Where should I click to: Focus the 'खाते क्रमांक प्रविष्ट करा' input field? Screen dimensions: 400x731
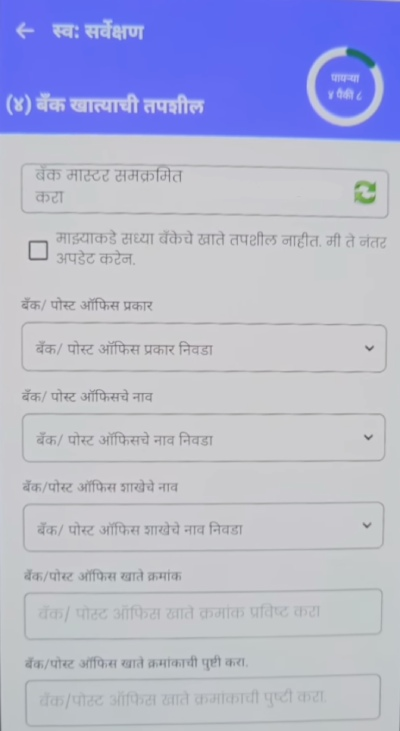pos(203,614)
